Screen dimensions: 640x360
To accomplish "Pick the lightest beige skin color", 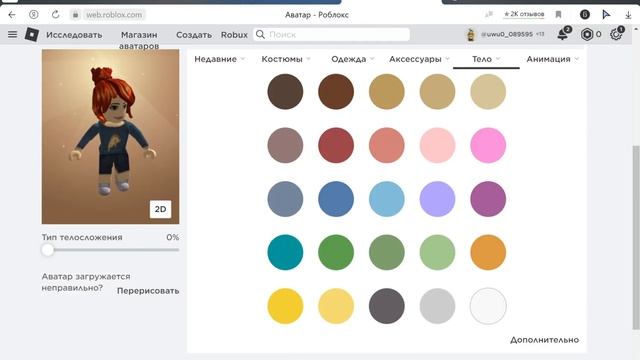I will 488,91.
